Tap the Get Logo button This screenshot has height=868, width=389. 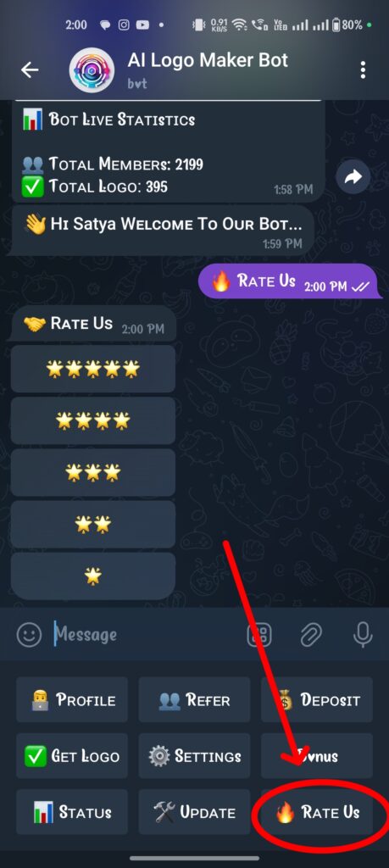coord(72,756)
